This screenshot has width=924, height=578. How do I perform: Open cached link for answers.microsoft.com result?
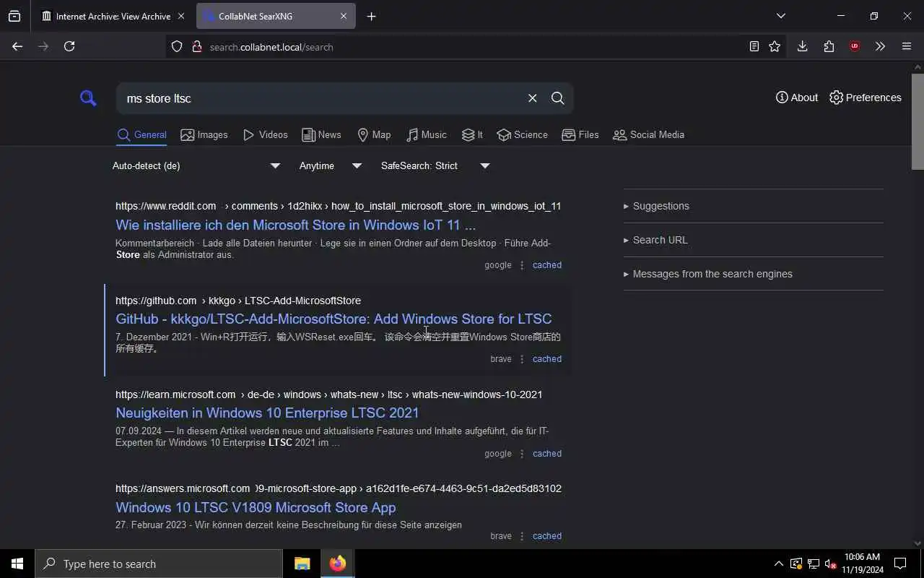547,536
